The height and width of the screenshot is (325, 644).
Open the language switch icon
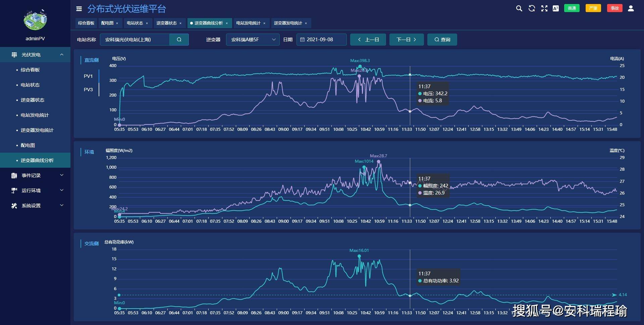pyautogui.click(x=556, y=8)
